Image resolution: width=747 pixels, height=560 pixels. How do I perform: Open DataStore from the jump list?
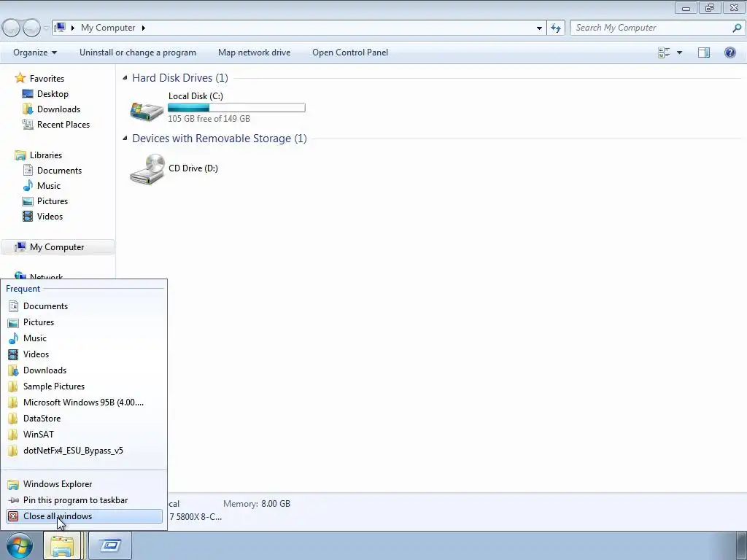point(84,419)
